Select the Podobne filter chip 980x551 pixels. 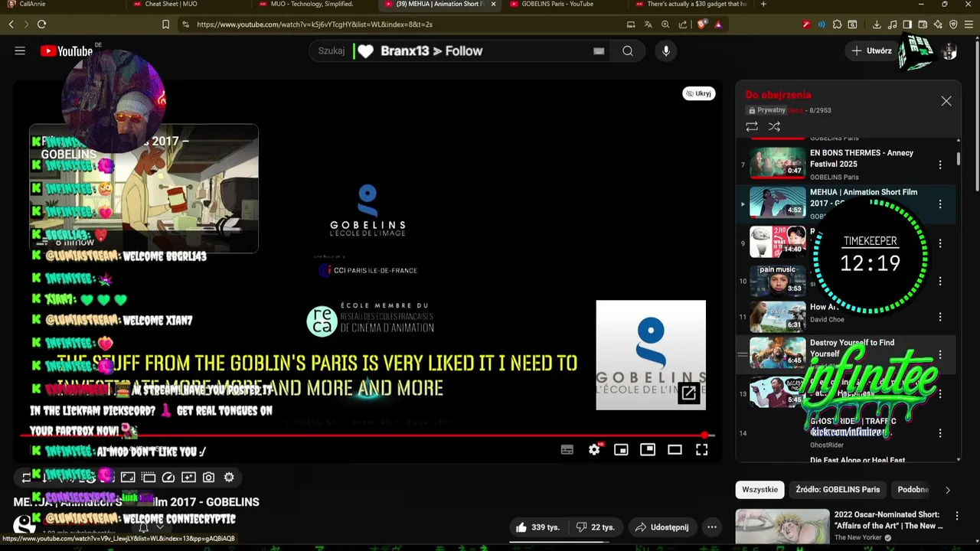(x=913, y=490)
